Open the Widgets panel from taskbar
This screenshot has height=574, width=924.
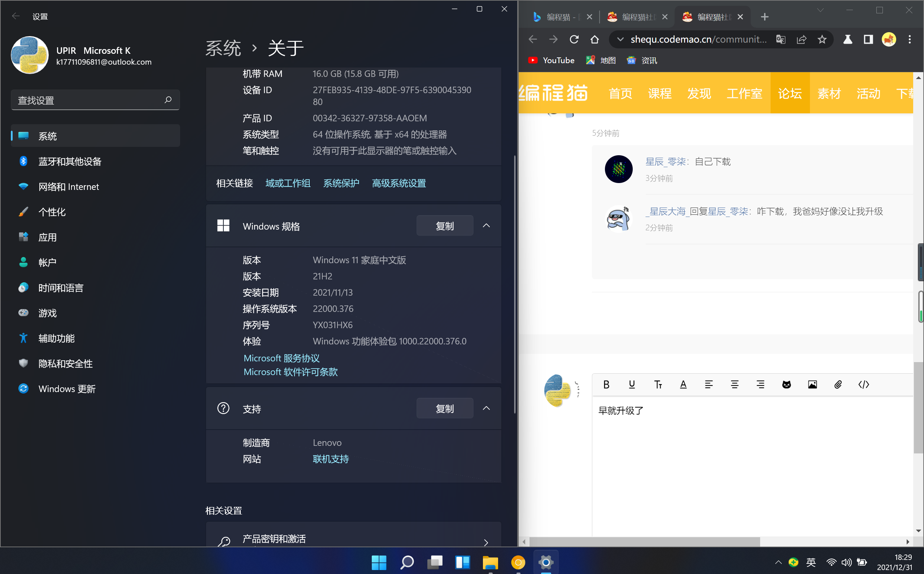463,562
